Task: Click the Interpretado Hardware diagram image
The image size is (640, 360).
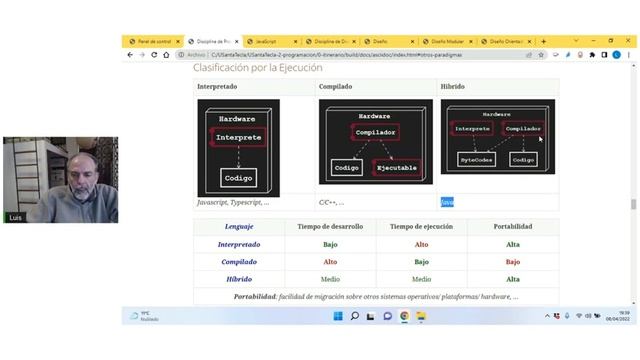Action: [239, 148]
